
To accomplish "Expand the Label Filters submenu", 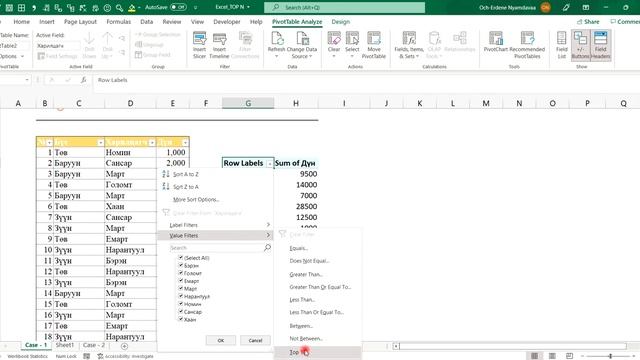I will click(215, 225).
